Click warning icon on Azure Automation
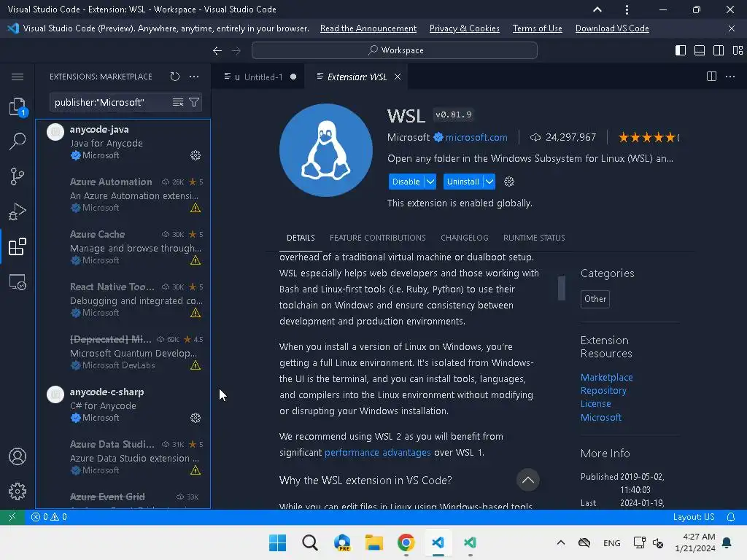 coord(196,208)
